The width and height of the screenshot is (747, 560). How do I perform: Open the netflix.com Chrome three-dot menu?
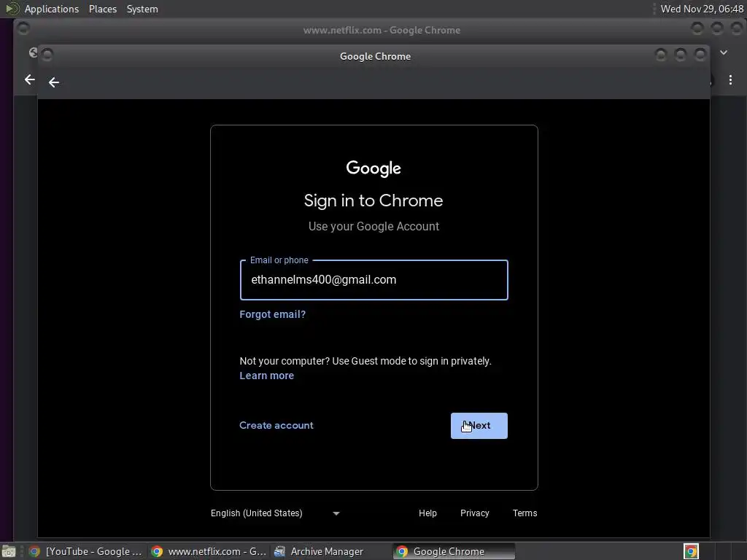(x=730, y=79)
